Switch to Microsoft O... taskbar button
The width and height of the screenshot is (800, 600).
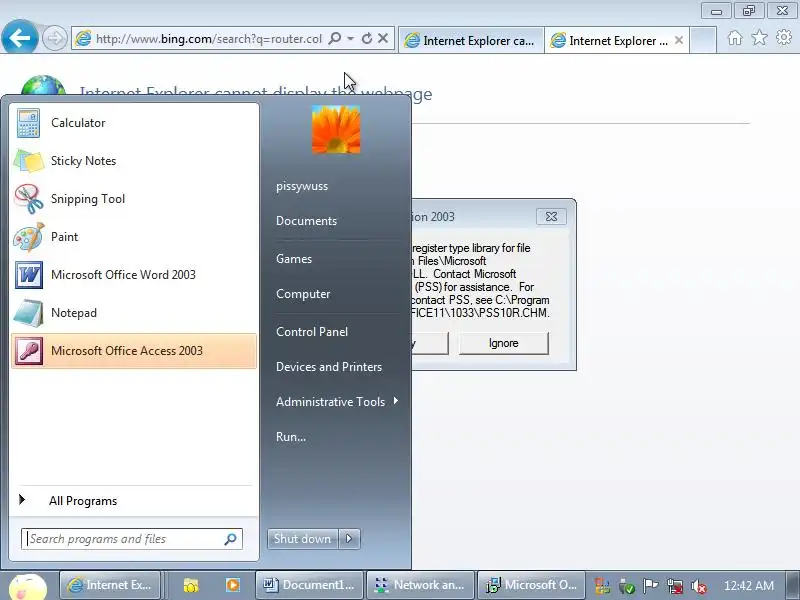pyautogui.click(x=531, y=585)
